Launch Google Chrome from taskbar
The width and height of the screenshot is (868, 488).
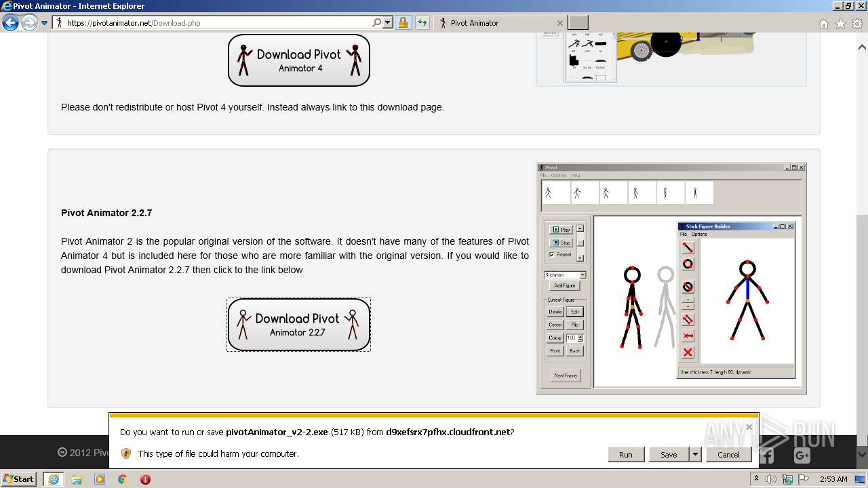point(123,479)
